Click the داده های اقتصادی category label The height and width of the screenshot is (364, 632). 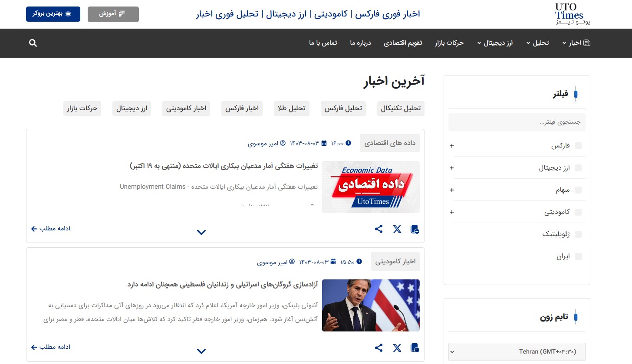(x=390, y=143)
